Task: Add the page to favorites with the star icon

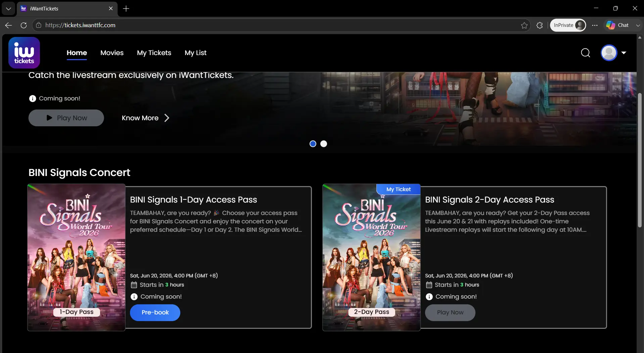Action: coord(524,25)
